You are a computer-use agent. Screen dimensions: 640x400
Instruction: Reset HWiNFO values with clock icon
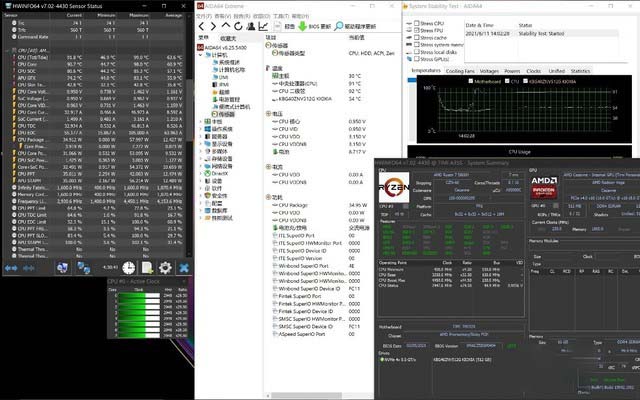[129, 268]
